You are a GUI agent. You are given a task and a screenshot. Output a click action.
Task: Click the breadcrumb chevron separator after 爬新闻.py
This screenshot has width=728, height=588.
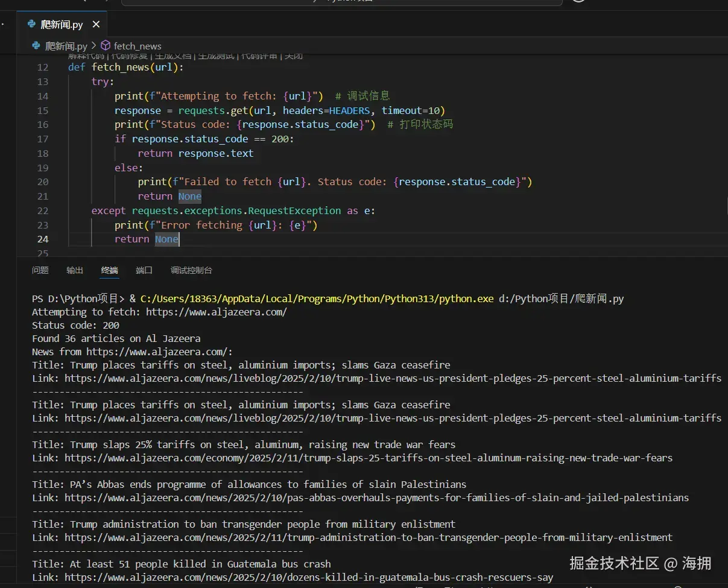tap(93, 46)
